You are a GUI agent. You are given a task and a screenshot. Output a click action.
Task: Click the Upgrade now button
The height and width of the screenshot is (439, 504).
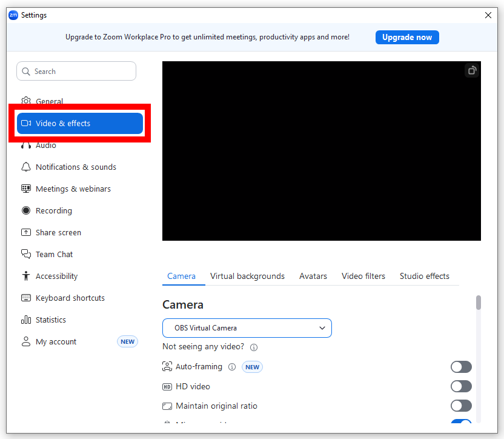click(x=407, y=37)
